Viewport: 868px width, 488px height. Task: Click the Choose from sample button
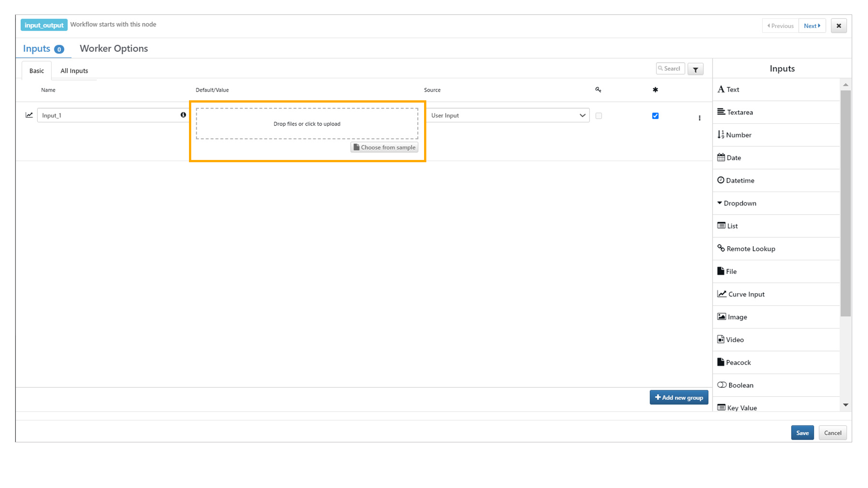[x=384, y=147]
